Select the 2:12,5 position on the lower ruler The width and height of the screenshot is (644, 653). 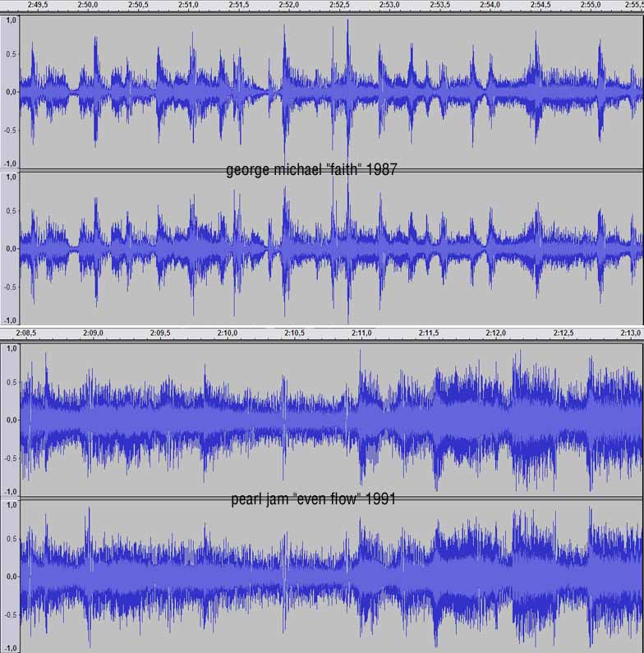563,333
